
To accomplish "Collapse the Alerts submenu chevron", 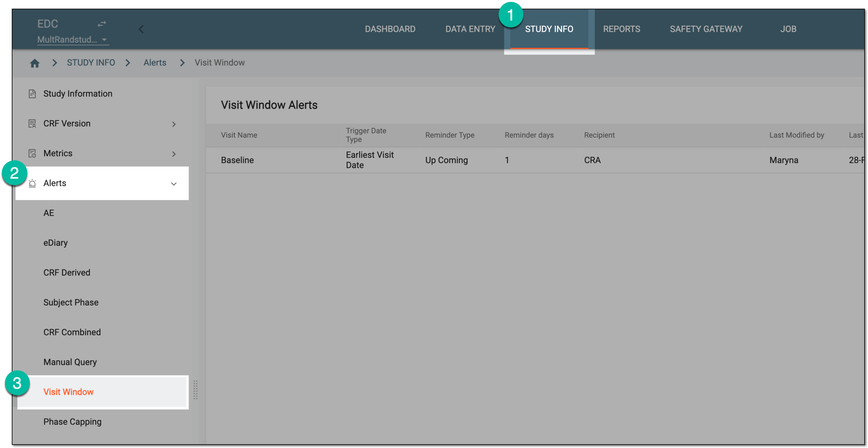I will tap(174, 184).
